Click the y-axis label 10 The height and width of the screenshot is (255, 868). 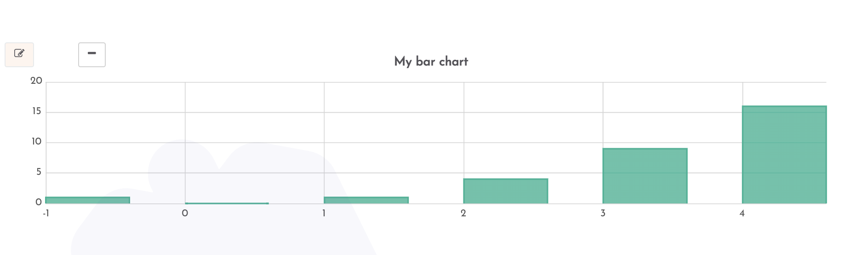click(37, 142)
